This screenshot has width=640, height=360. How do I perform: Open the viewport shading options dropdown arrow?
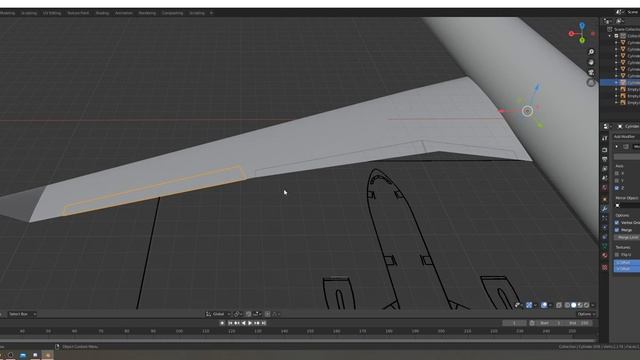pos(593,305)
